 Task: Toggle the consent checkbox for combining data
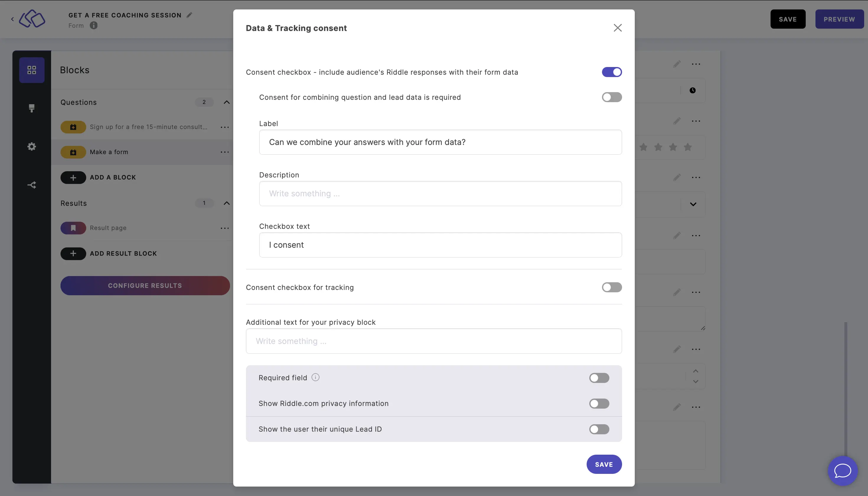[x=612, y=97]
